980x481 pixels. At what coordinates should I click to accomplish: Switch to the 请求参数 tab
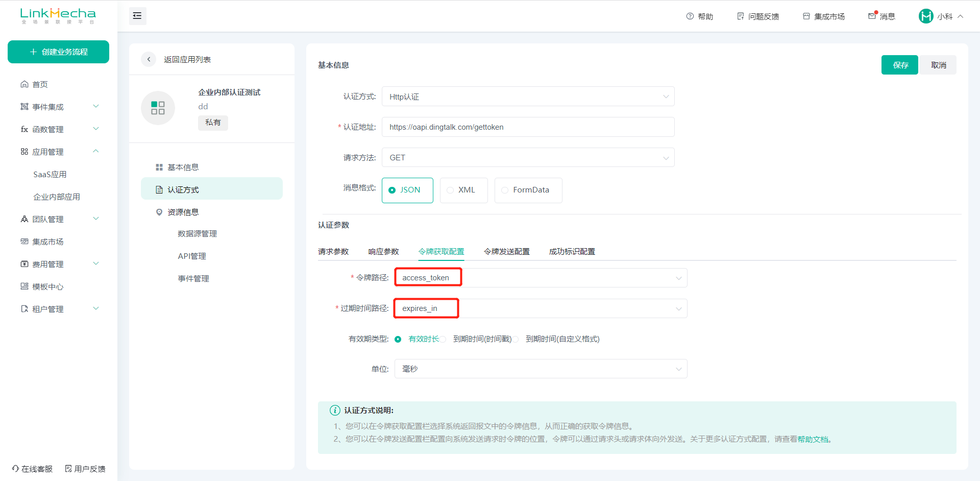click(333, 251)
